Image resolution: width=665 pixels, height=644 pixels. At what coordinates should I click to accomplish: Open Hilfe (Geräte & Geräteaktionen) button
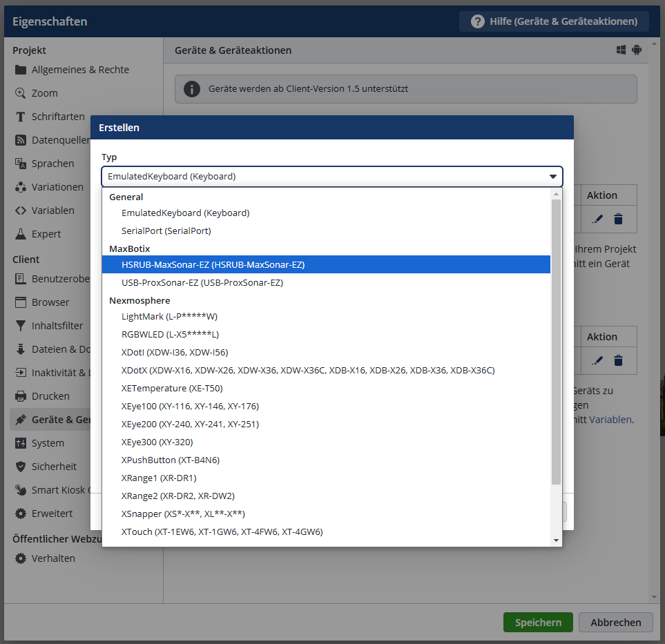(x=554, y=21)
